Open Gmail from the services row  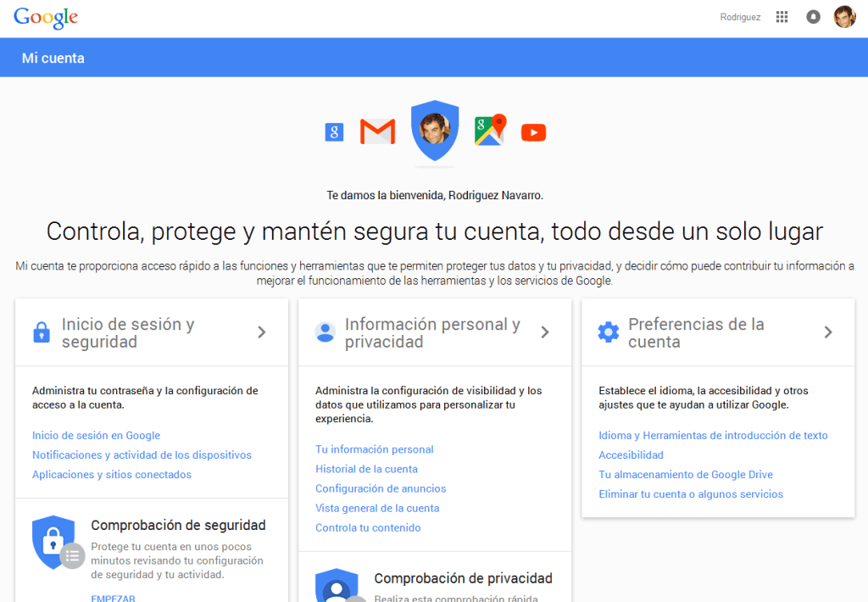[x=376, y=131]
